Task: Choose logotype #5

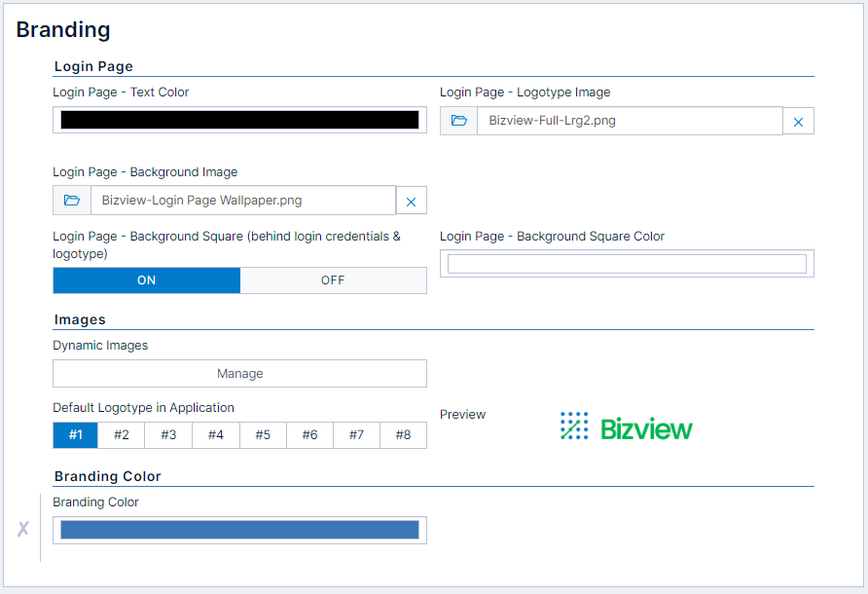Action: click(263, 435)
